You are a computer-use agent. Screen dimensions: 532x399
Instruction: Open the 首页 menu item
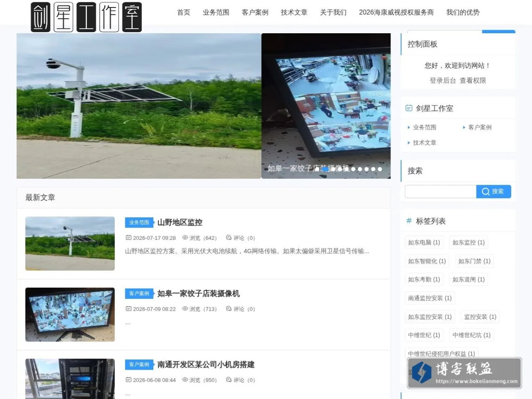[184, 12]
